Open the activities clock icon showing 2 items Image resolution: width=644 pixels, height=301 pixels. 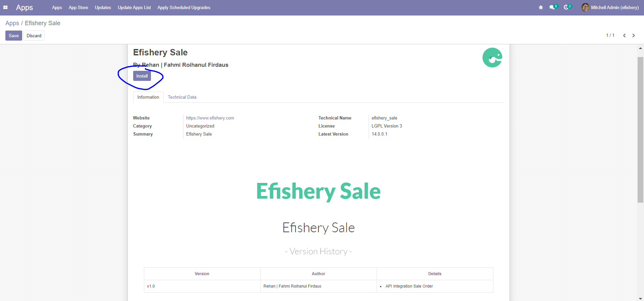click(x=567, y=7)
